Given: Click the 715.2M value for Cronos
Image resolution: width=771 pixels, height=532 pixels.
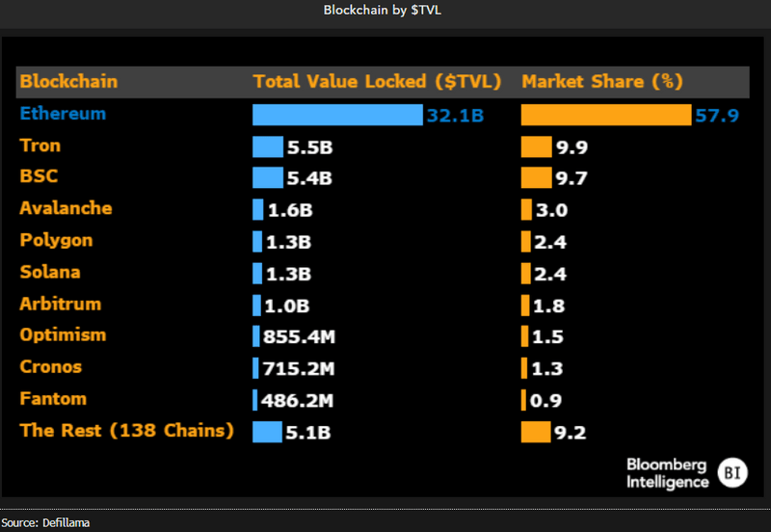Looking at the screenshot, I should pos(299,369).
